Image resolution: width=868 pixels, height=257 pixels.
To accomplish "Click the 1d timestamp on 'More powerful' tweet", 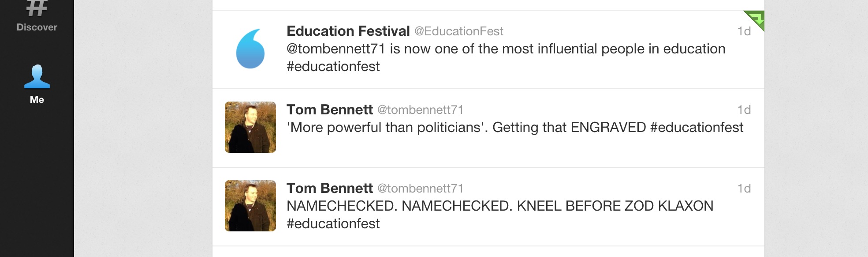I will (x=744, y=110).
